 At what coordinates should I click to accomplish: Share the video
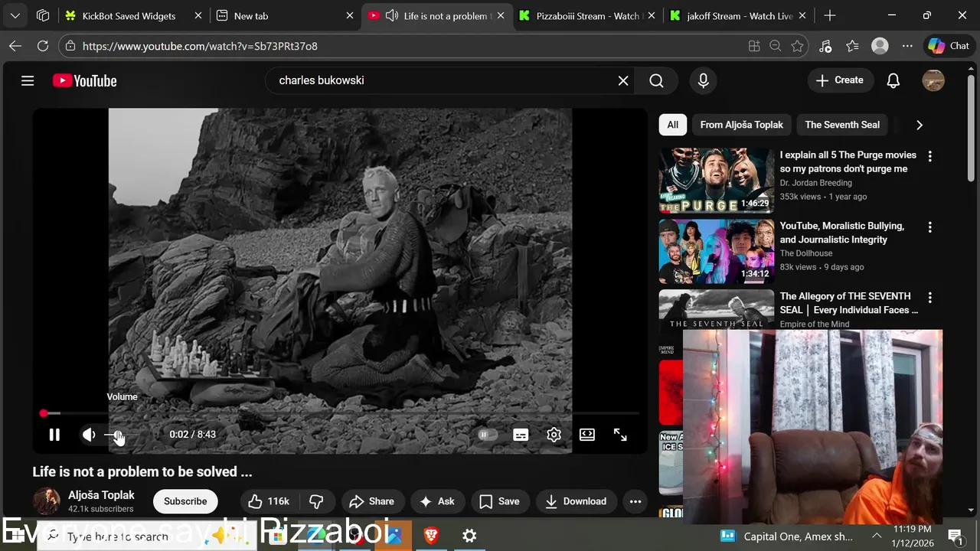click(x=371, y=501)
